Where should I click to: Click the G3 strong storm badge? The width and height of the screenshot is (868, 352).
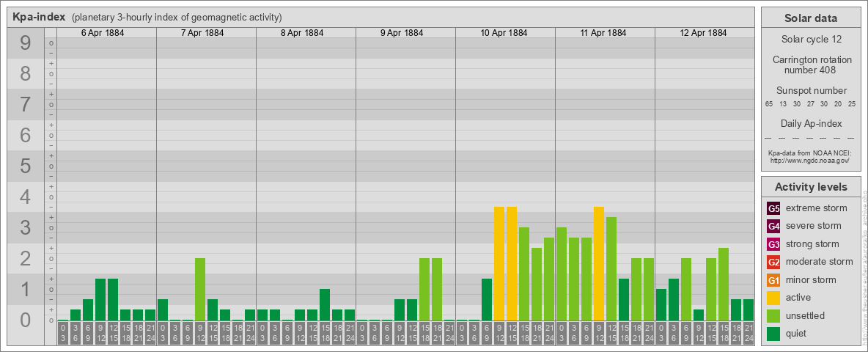tap(773, 244)
